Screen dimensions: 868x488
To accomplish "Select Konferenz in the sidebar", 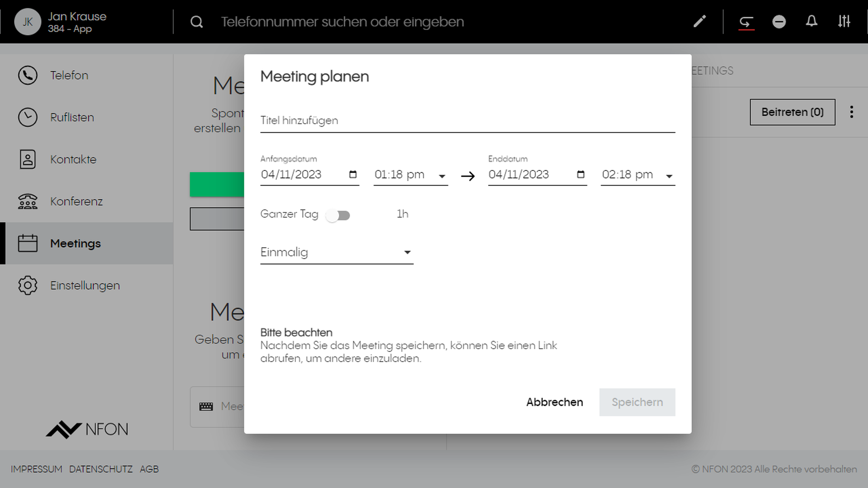I will pyautogui.click(x=76, y=201).
